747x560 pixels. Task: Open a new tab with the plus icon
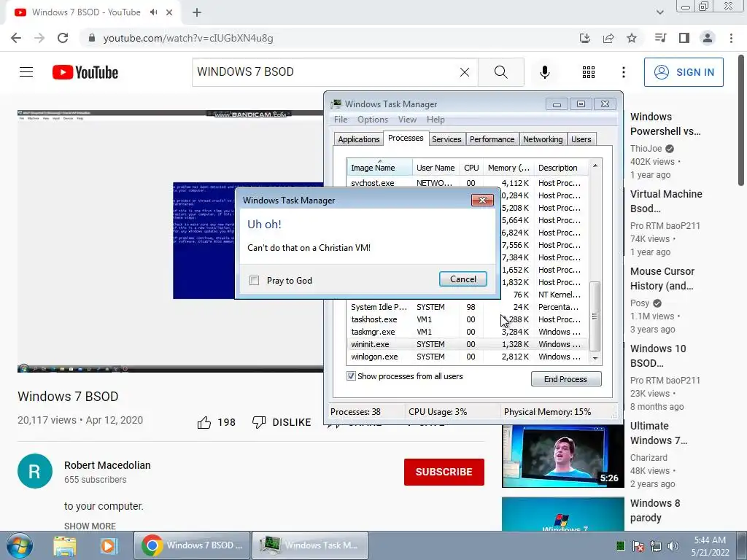197,12
